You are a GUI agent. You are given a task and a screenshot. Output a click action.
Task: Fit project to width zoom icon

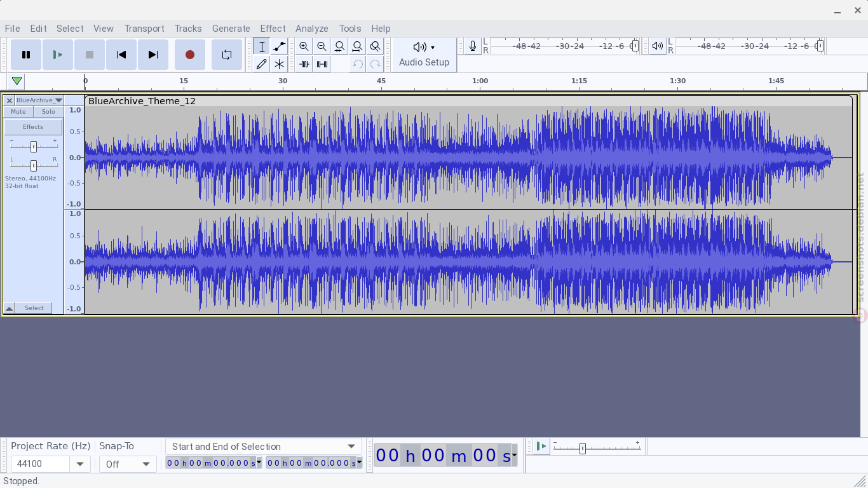(358, 46)
